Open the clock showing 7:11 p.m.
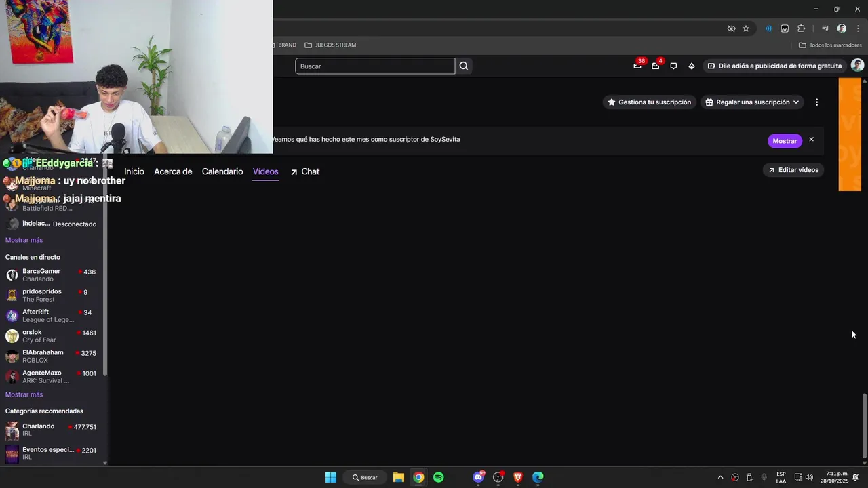 click(x=834, y=477)
